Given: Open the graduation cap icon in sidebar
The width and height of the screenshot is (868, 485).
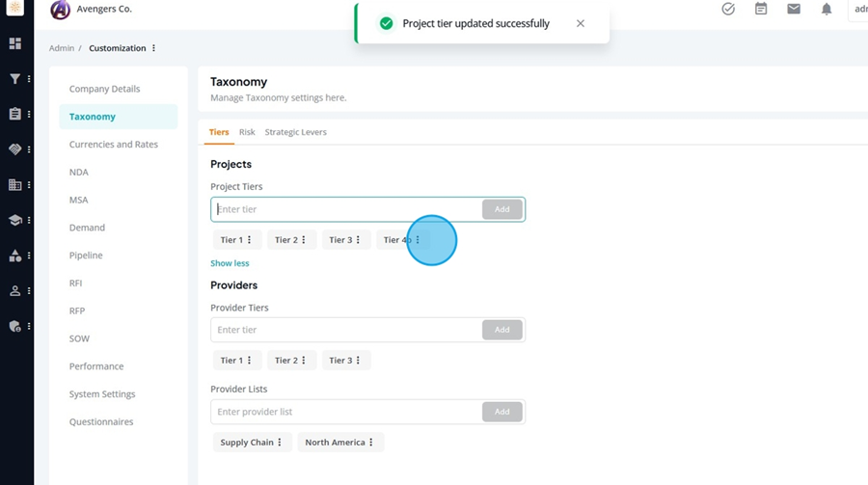Looking at the screenshot, I should point(14,220).
